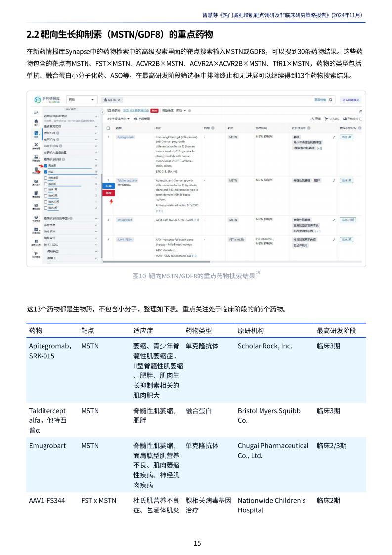Open the Apitegromab drug link
The width and height of the screenshot is (392, 555).
click(126, 137)
